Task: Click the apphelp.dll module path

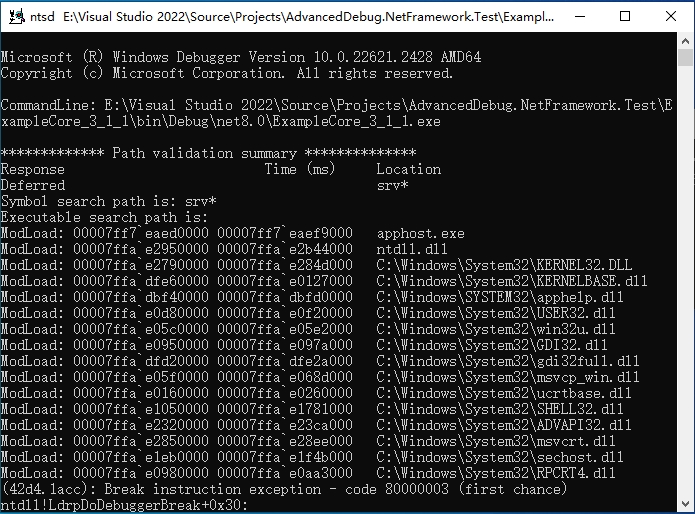Action: click(500, 297)
